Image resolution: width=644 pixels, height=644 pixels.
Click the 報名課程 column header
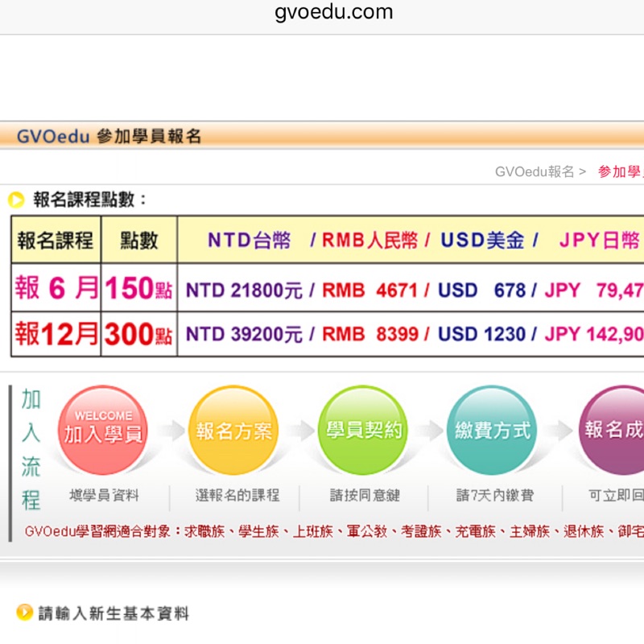click(x=56, y=240)
